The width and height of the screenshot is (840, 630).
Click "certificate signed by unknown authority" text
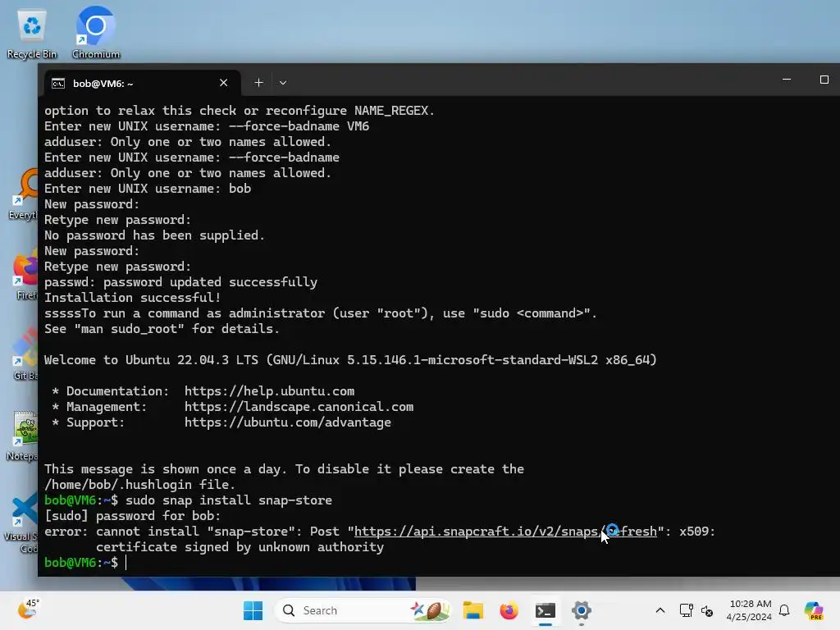pyautogui.click(x=240, y=547)
